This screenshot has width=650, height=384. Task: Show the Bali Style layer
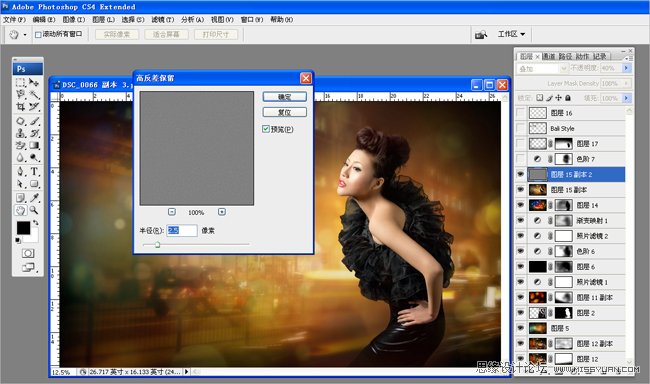(x=520, y=128)
